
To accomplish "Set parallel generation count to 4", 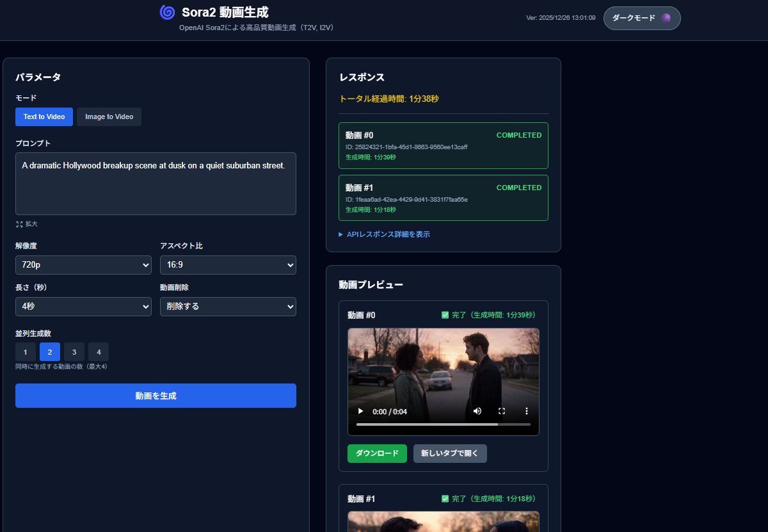I will pyautogui.click(x=99, y=352).
